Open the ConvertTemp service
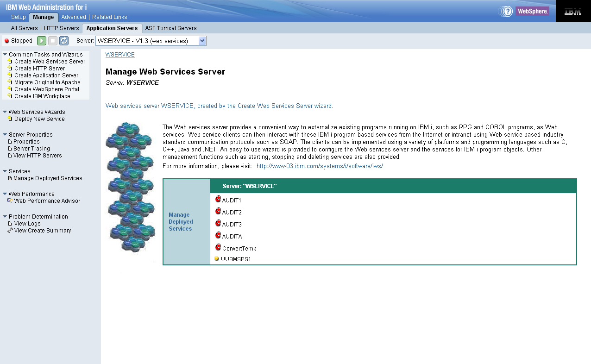 (239, 249)
